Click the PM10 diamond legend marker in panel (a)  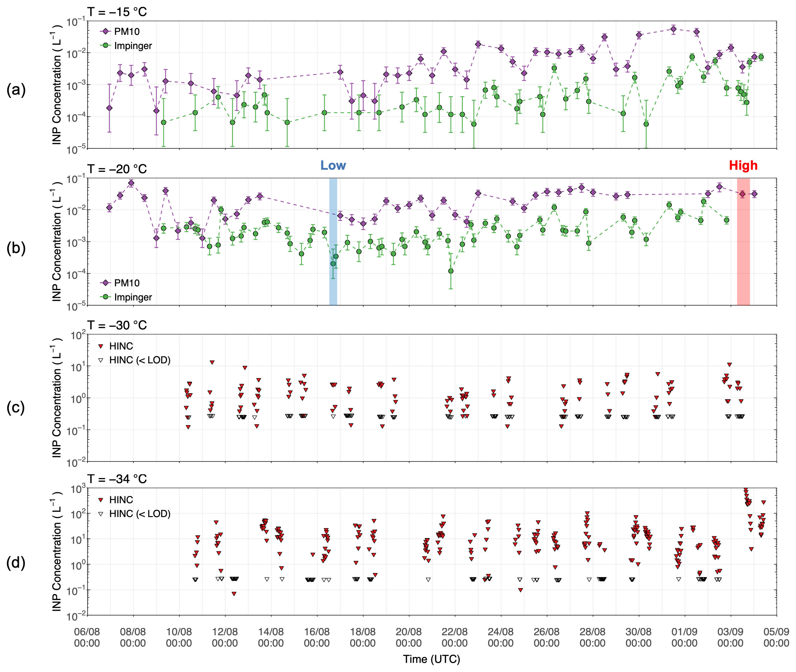click(106, 31)
